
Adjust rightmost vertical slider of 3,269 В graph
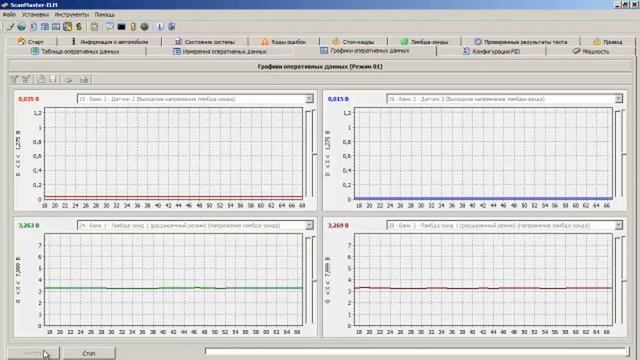623,280
